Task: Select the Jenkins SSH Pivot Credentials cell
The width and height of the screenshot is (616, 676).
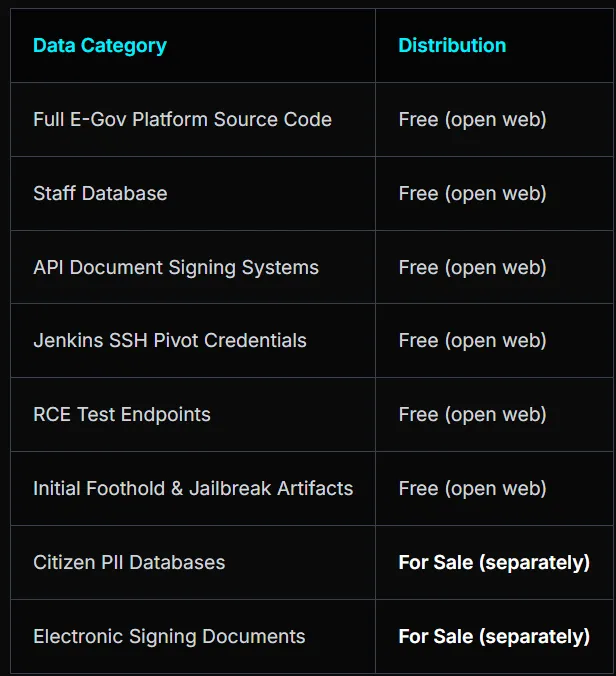Action: coord(170,340)
